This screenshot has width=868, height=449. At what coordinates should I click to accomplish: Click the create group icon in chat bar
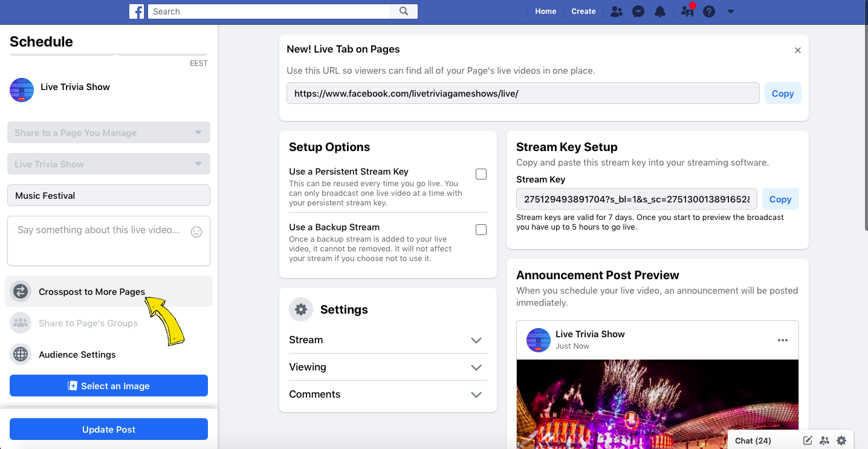[824, 441]
